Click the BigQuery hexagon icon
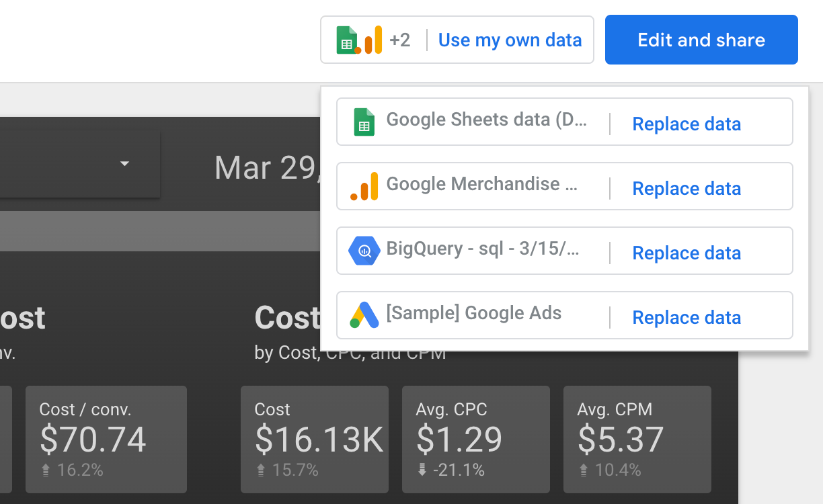The height and width of the screenshot is (504, 823). coord(364,251)
